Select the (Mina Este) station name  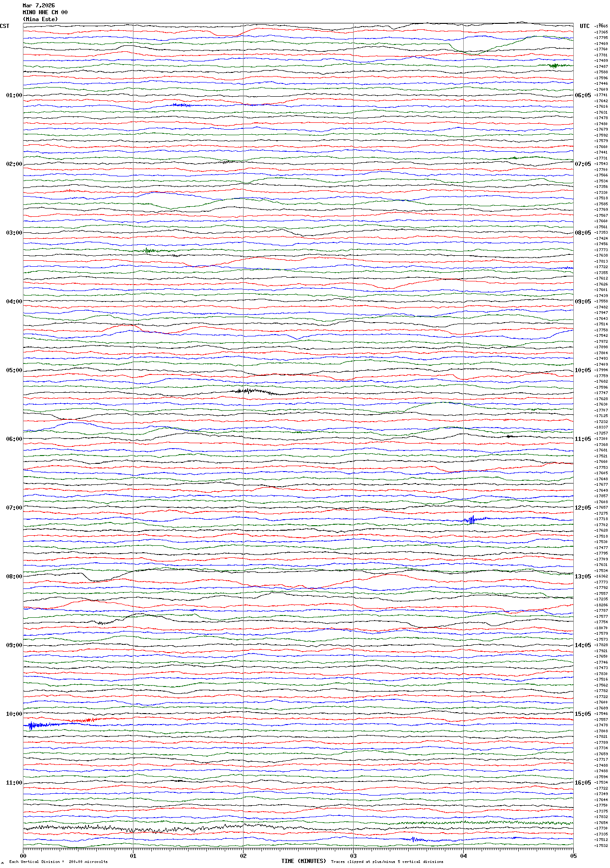click(40, 19)
